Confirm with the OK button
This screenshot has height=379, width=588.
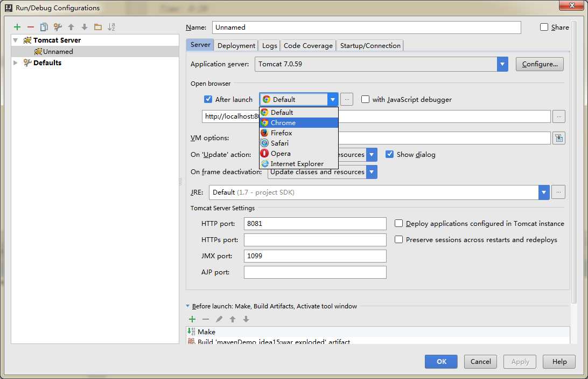(x=441, y=361)
